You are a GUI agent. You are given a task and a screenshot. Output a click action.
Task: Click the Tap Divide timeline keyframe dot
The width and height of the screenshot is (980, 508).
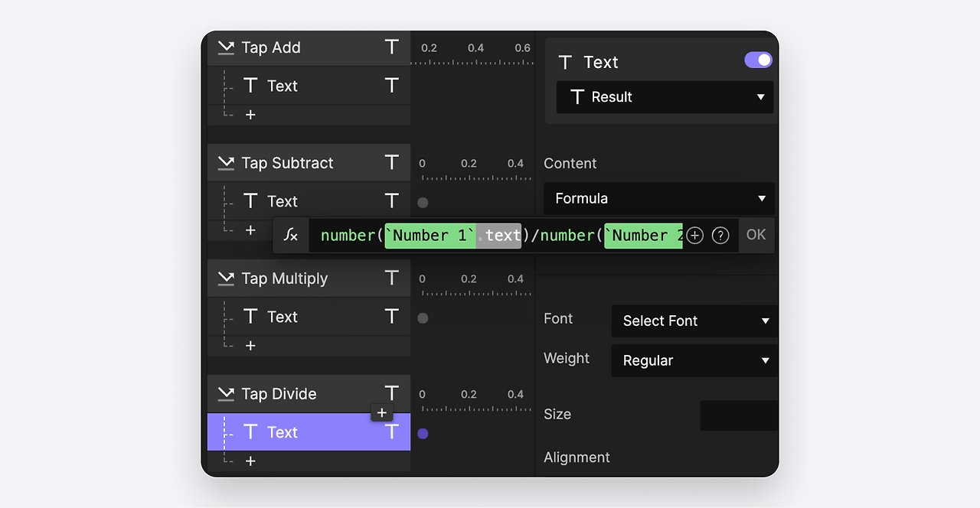coord(423,434)
